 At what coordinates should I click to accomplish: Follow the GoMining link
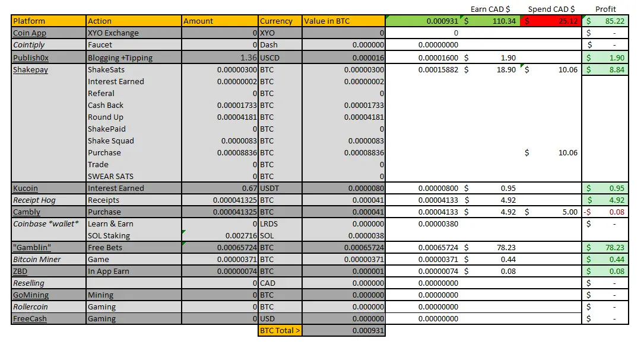[x=31, y=295]
